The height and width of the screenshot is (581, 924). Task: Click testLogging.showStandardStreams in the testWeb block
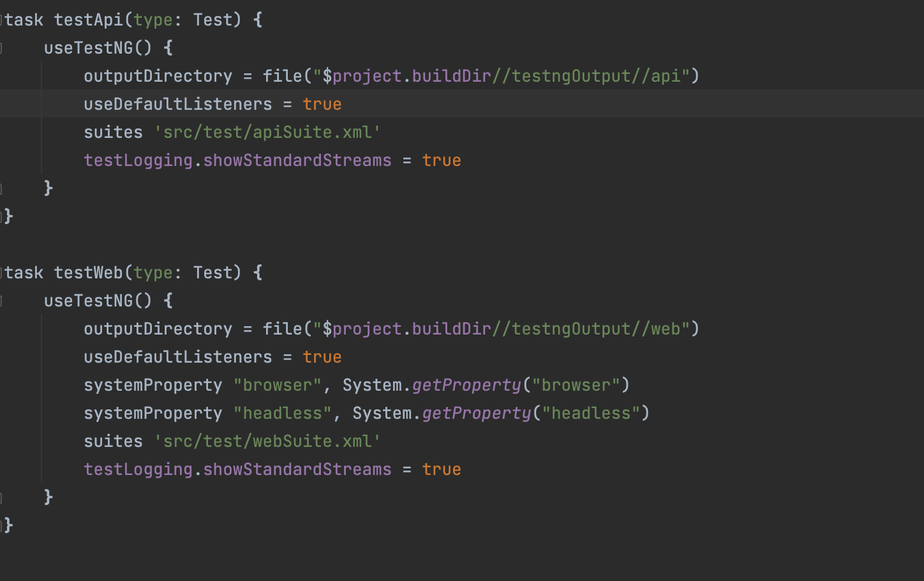tap(237, 469)
